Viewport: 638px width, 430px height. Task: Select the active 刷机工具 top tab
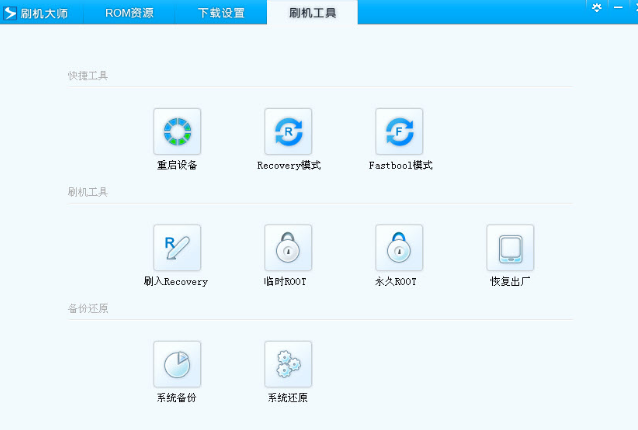tap(312, 13)
